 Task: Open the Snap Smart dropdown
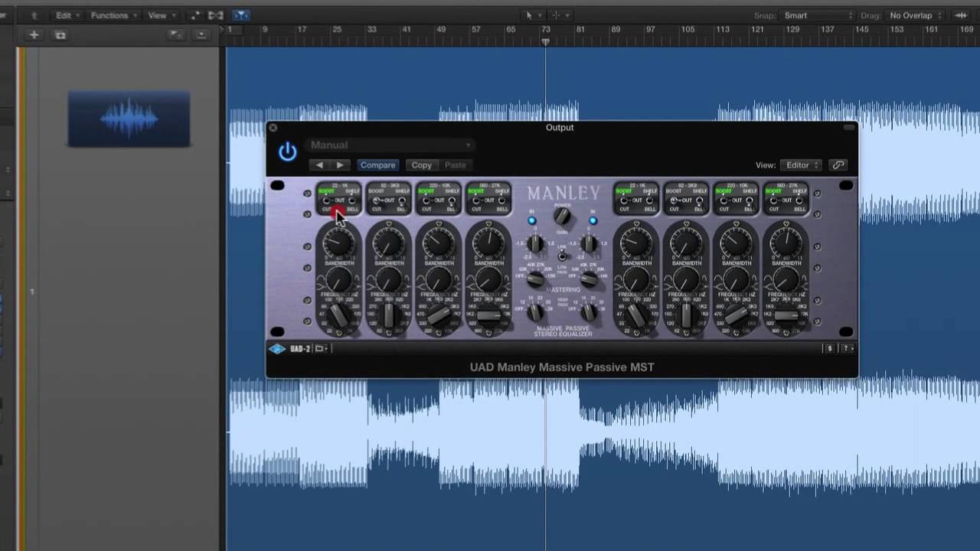click(x=817, y=15)
